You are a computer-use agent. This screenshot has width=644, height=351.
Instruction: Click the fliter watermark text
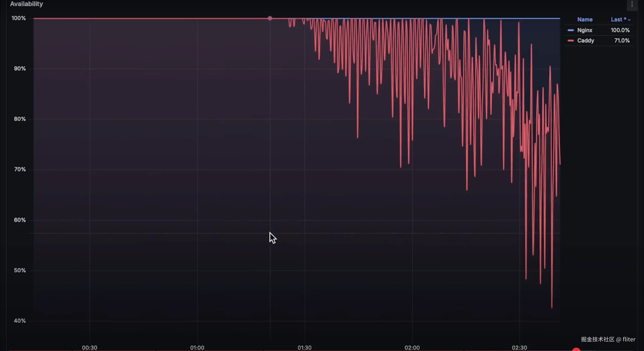pyautogui.click(x=629, y=339)
